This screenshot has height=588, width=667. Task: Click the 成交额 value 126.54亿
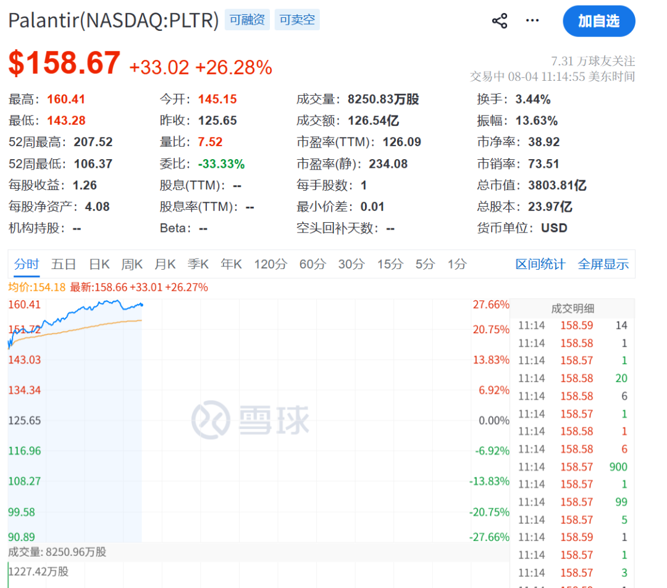click(373, 120)
